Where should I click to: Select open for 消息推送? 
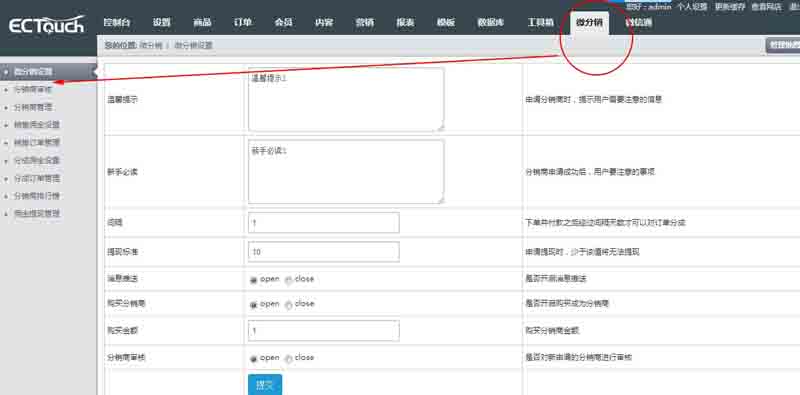254,280
